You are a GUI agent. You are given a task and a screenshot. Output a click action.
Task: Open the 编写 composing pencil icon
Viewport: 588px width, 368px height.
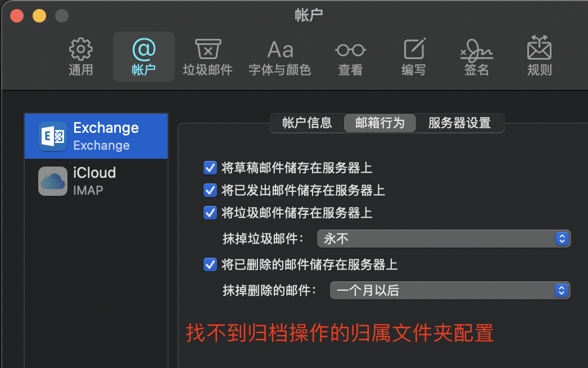(x=414, y=56)
